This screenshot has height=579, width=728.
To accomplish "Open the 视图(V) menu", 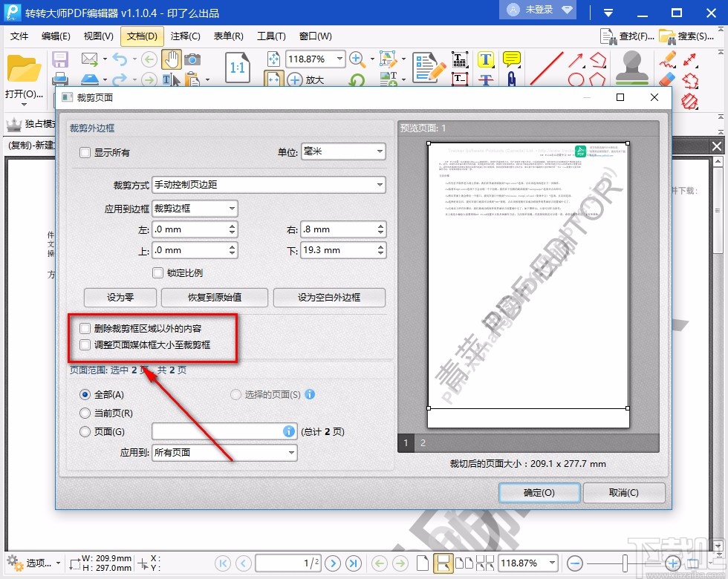I will coord(98,36).
